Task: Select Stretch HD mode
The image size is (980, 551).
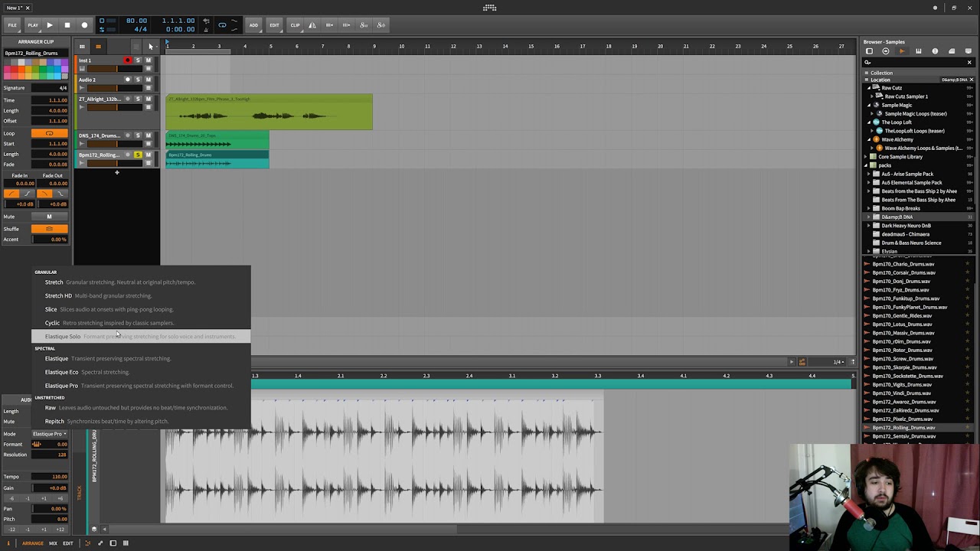Action: pos(141,296)
